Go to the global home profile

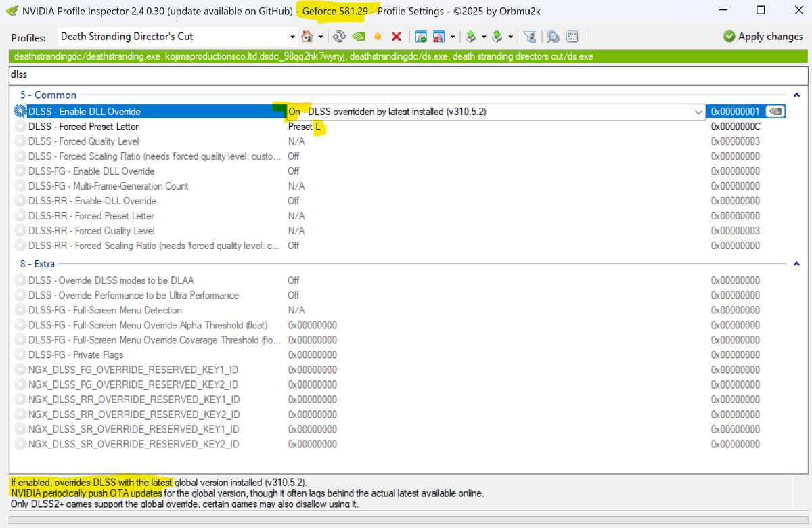pyautogui.click(x=307, y=37)
